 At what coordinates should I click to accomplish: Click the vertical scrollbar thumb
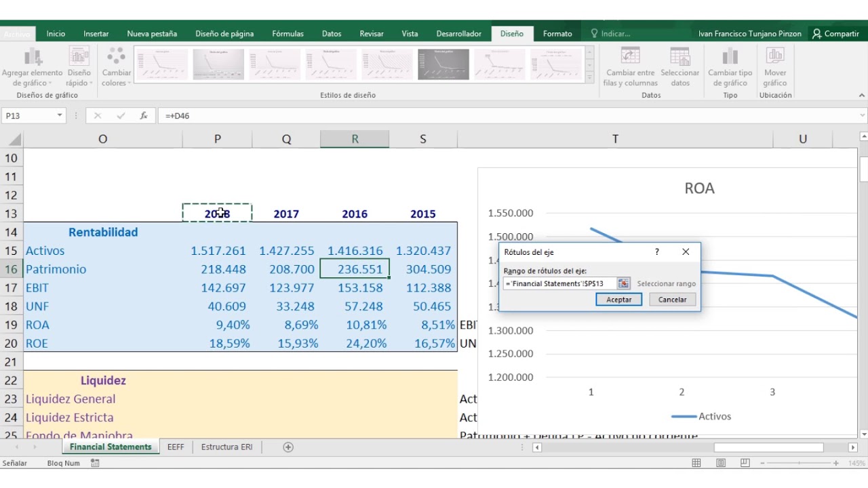863,169
